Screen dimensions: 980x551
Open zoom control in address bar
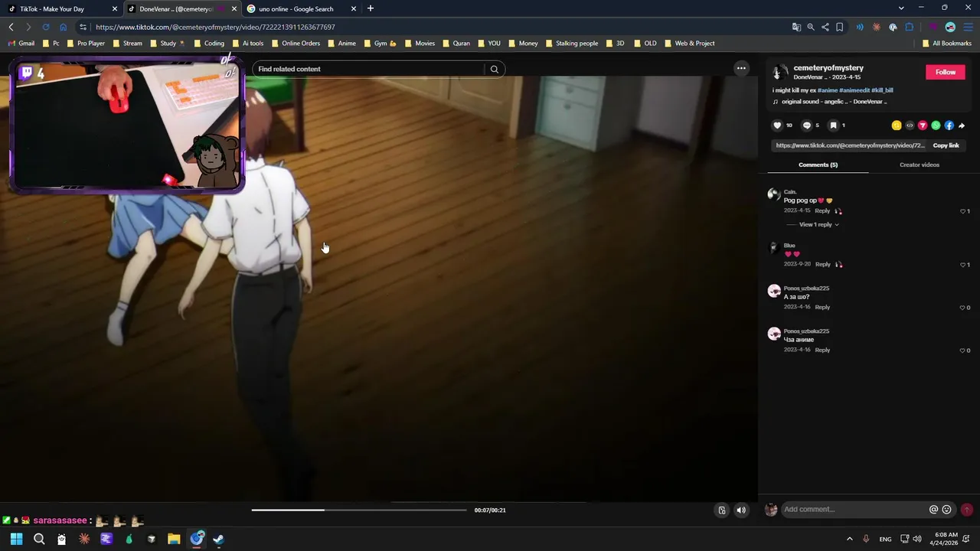pyautogui.click(x=811, y=27)
